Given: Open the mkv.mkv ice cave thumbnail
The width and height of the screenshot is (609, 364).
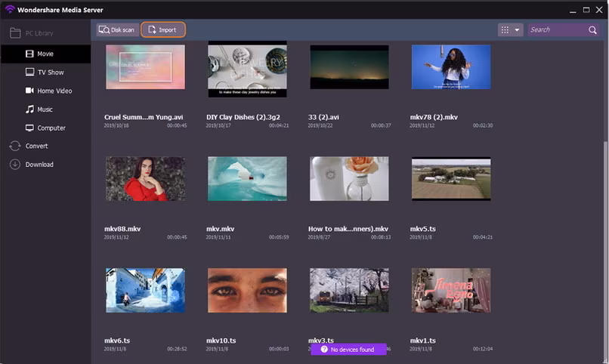Looking at the screenshot, I should point(247,178).
